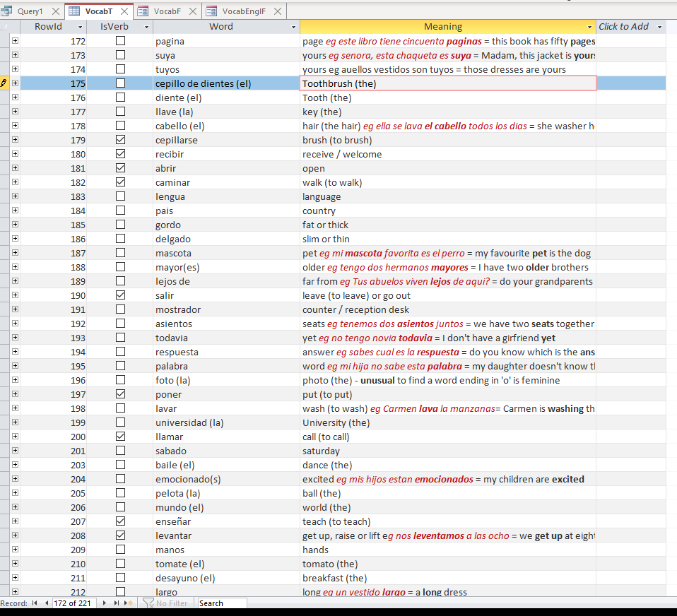The width and height of the screenshot is (677, 616).
Task: Expand the subdatasheet for row 185
Action: 15,224
